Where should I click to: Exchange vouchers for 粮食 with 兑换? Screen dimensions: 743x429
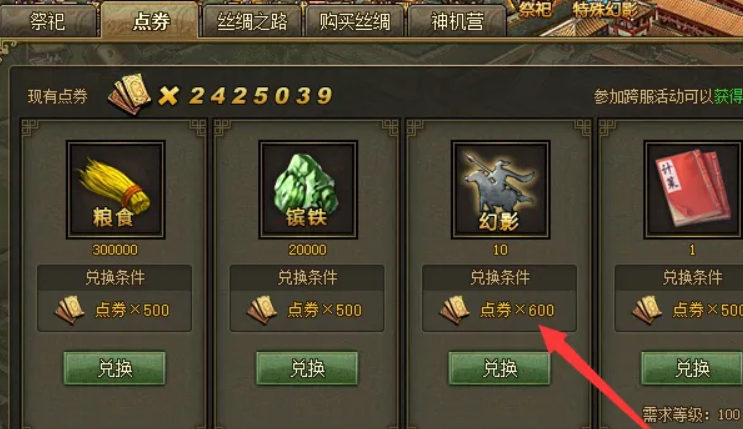pyautogui.click(x=115, y=368)
